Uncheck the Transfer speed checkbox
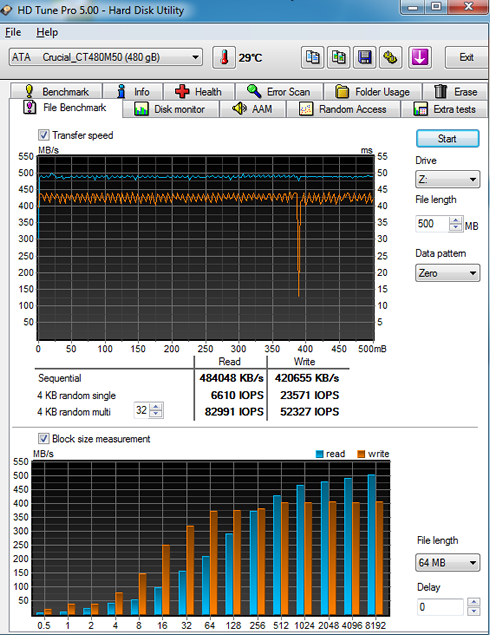The height and width of the screenshot is (635, 490). point(43,135)
